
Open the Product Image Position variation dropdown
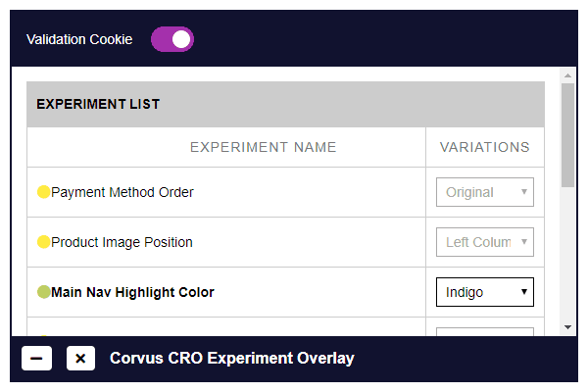tap(484, 242)
